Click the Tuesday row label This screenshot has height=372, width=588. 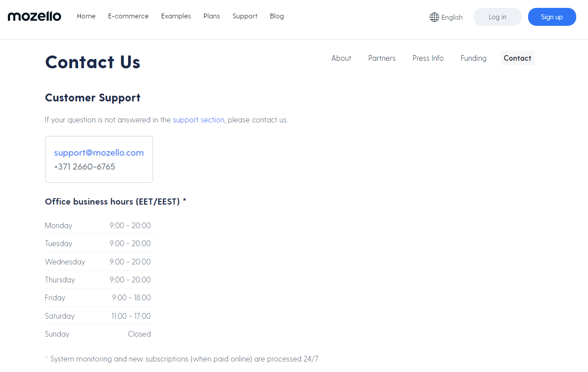point(59,243)
